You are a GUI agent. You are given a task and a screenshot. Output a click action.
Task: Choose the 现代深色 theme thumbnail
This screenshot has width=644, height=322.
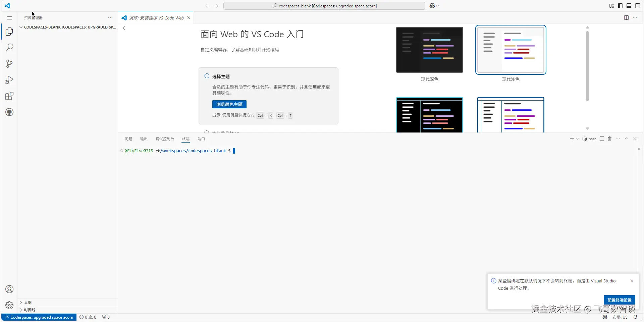[430, 50]
